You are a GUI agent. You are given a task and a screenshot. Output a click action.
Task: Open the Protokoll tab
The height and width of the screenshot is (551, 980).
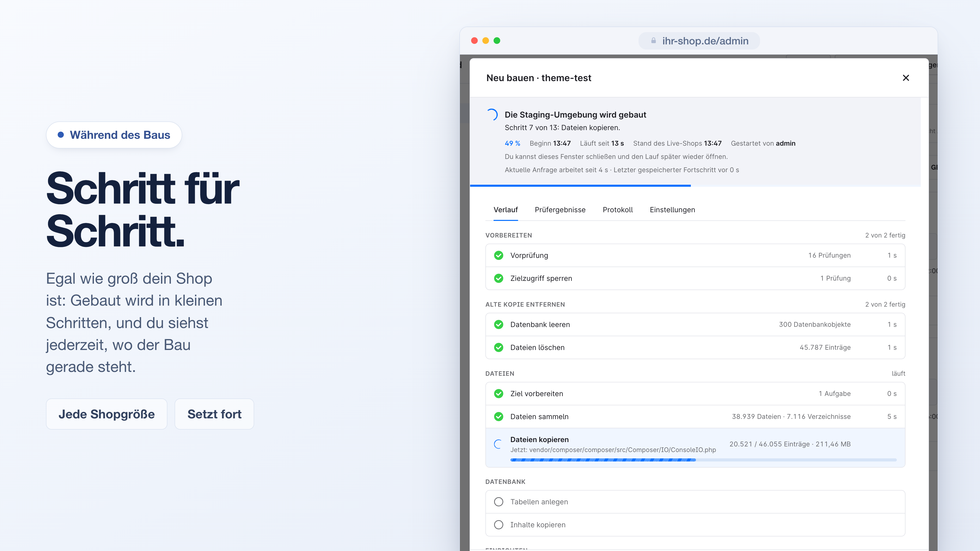[x=617, y=210]
